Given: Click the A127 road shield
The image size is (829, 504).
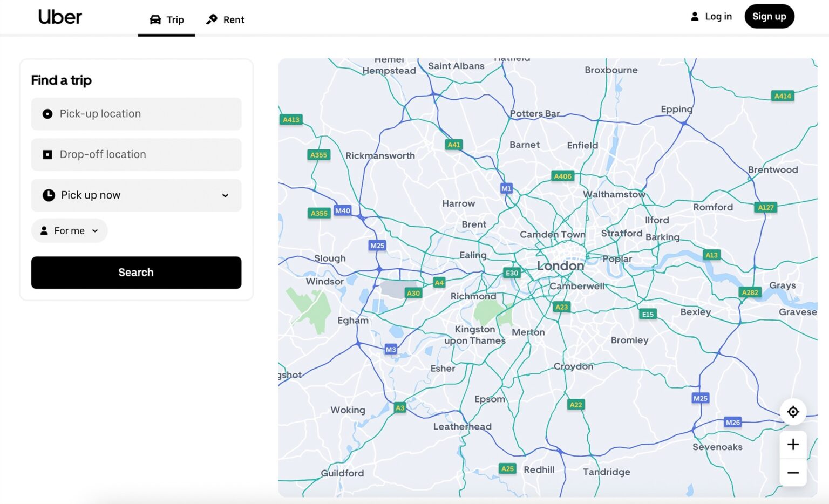Looking at the screenshot, I should tap(766, 207).
